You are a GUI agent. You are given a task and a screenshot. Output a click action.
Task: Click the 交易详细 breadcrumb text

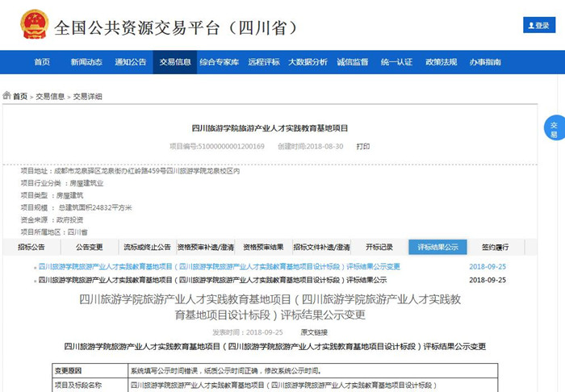point(87,97)
